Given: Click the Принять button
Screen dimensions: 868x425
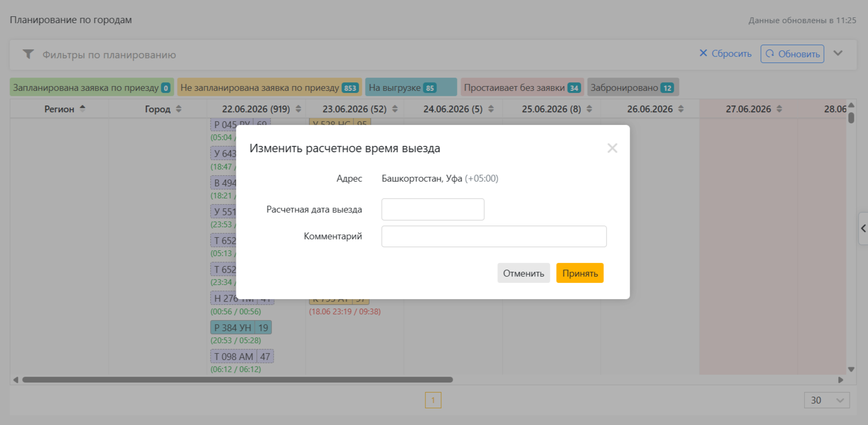Looking at the screenshot, I should [x=580, y=273].
